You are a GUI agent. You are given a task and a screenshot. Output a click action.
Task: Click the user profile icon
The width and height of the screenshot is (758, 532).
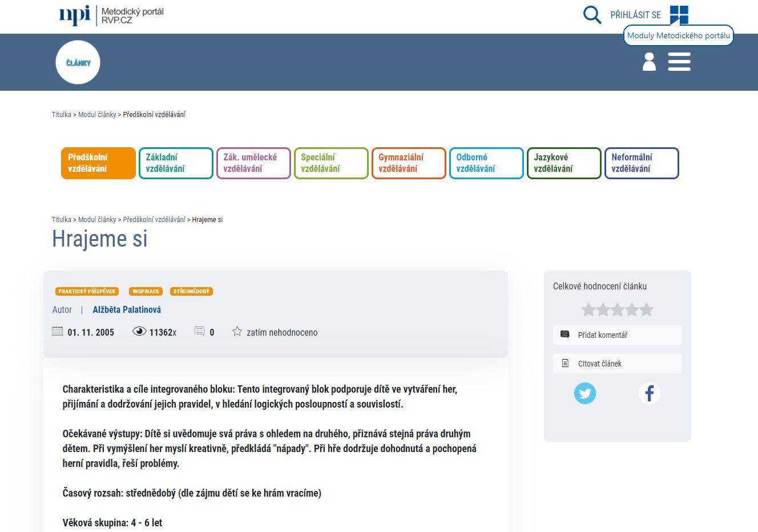pos(649,62)
